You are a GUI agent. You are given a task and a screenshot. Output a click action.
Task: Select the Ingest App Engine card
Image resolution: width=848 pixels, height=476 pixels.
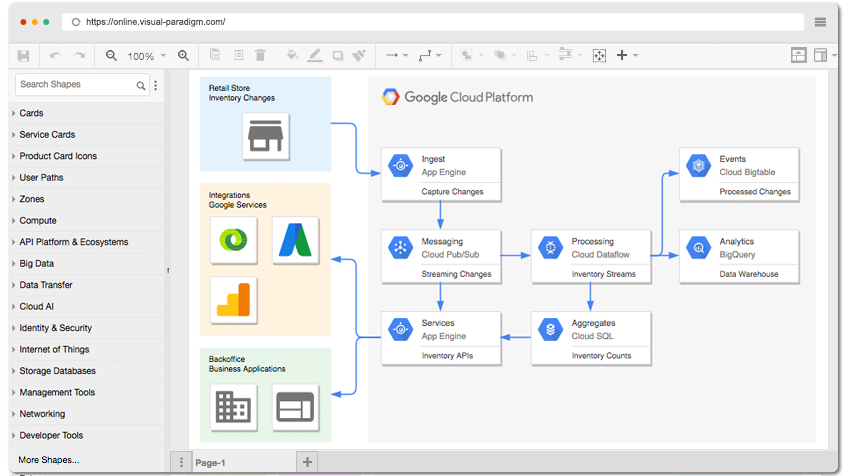441,175
